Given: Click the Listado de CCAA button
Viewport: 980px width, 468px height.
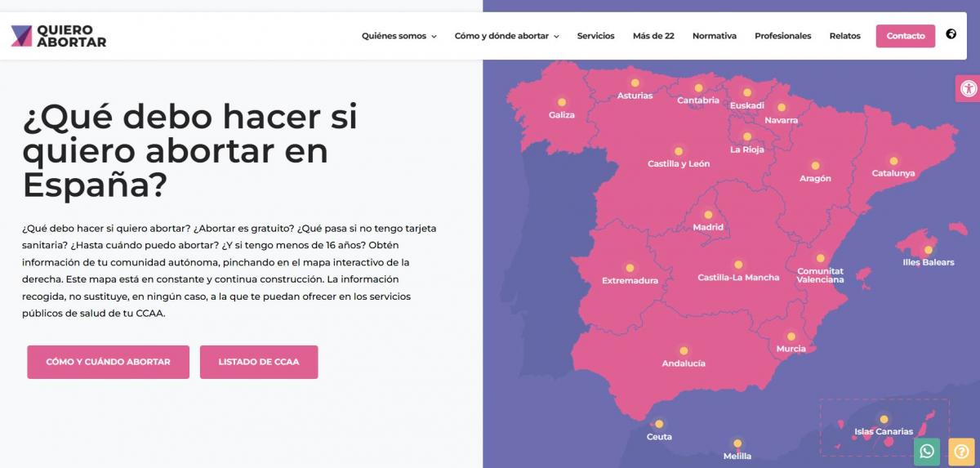Looking at the screenshot, I should click(259, 362).
